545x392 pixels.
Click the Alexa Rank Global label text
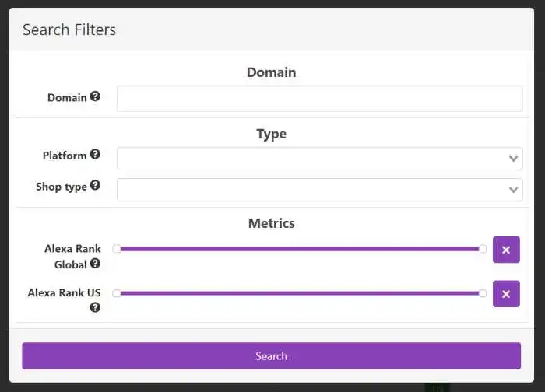72,249
